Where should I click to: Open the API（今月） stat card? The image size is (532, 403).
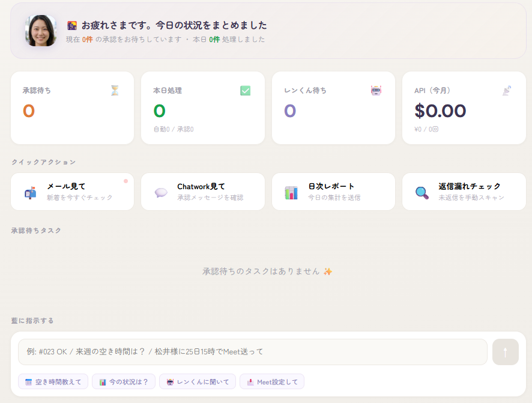(464, 108)
